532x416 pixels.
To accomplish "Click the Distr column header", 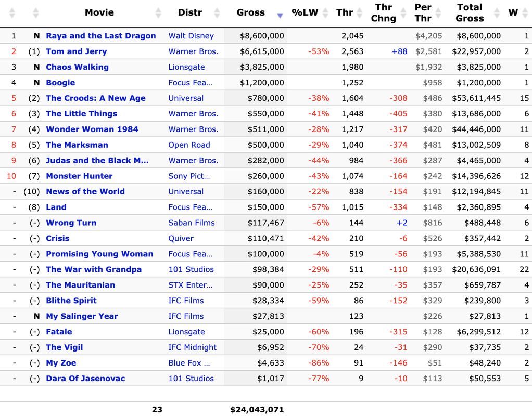I will point(190,12).
